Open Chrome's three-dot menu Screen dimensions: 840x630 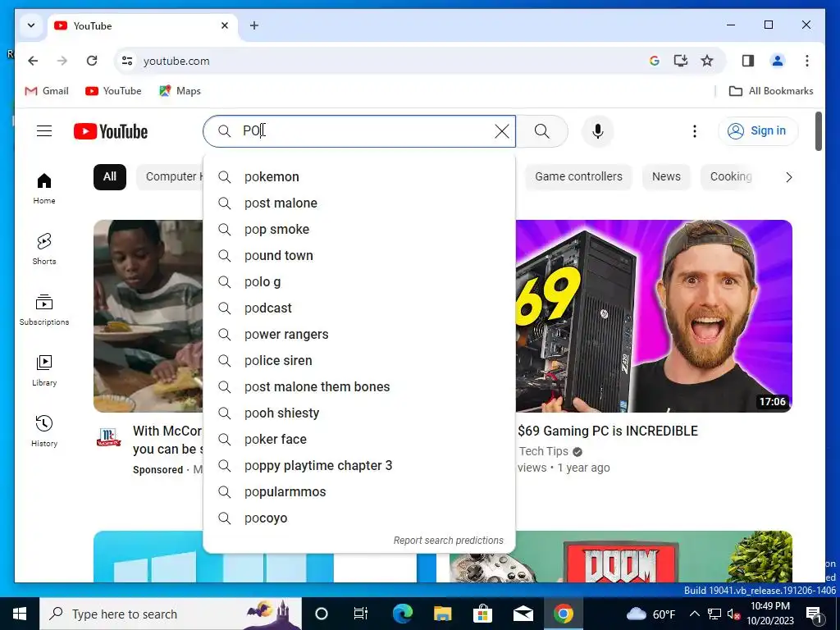point(807,61)
